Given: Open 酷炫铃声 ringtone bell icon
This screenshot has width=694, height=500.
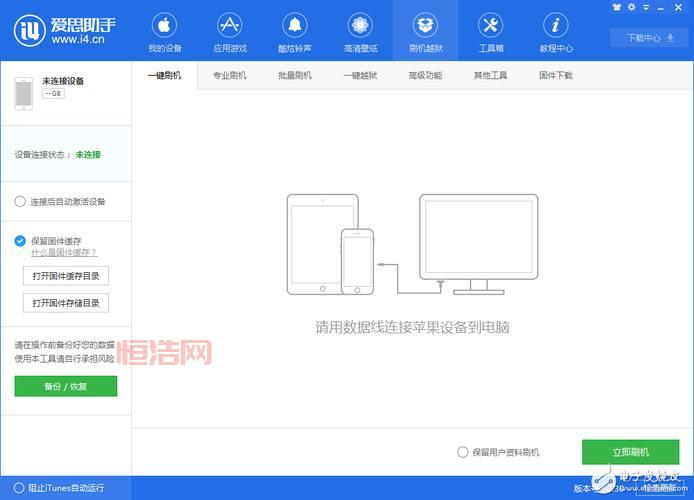Looking at the screenshot, I should (x=294, y=25).
